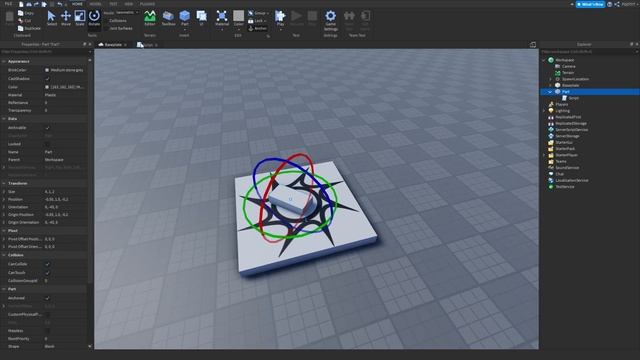The height and width of the screenshot is (360, 640).
Task: Click the Lock icon in Edit section
Action: click(251, 21)
